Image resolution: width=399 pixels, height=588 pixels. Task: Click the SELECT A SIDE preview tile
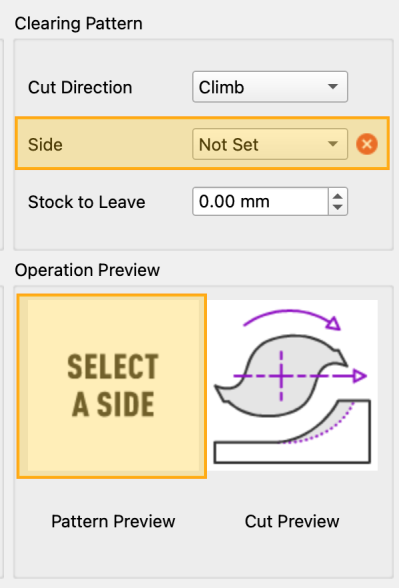point(112,386)
